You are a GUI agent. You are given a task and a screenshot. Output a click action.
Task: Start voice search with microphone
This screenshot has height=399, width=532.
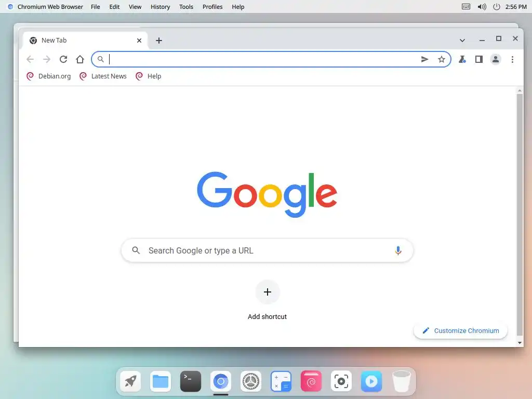398,251
